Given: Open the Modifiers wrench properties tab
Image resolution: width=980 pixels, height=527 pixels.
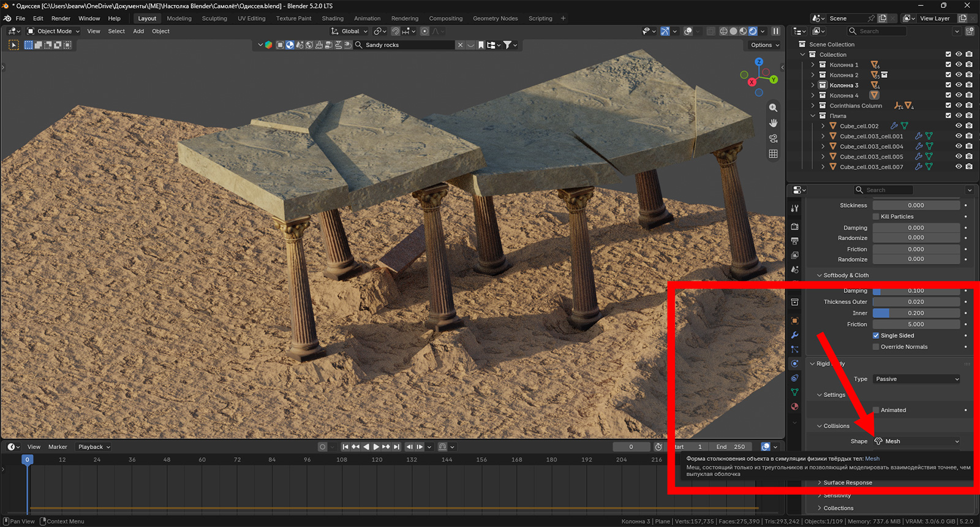Looking at the screenshot, I should click(794, 335).
